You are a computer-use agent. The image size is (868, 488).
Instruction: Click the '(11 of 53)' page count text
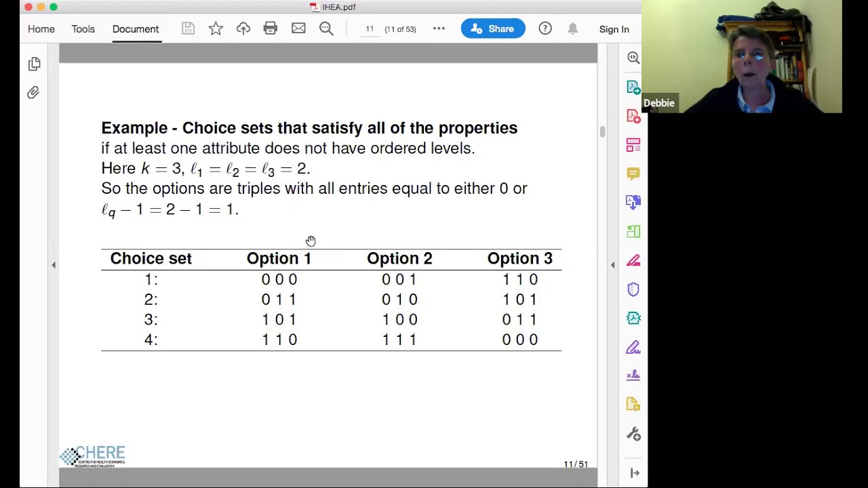pyautogui.click(x=400, y=29)
